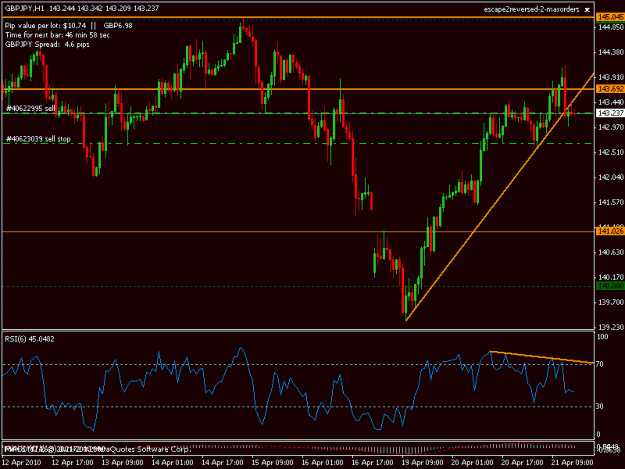Click the escape2reversed-2-maxorders expert label

point(531,9)
